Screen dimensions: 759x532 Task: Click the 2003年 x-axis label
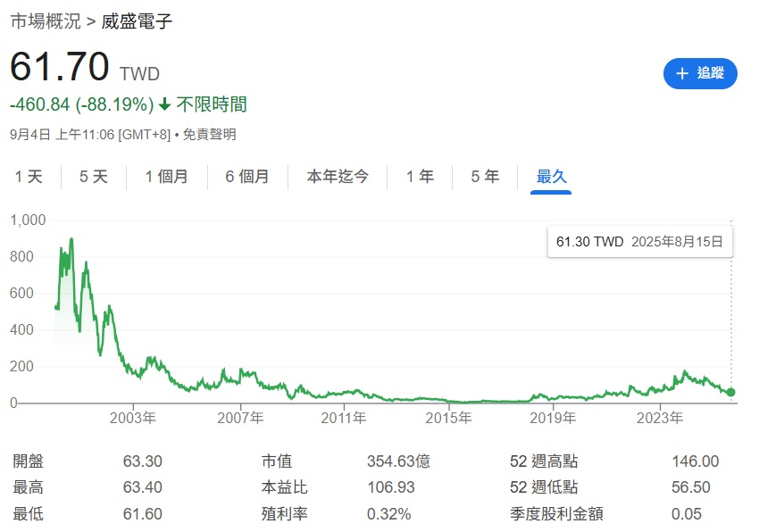(133, 418)
